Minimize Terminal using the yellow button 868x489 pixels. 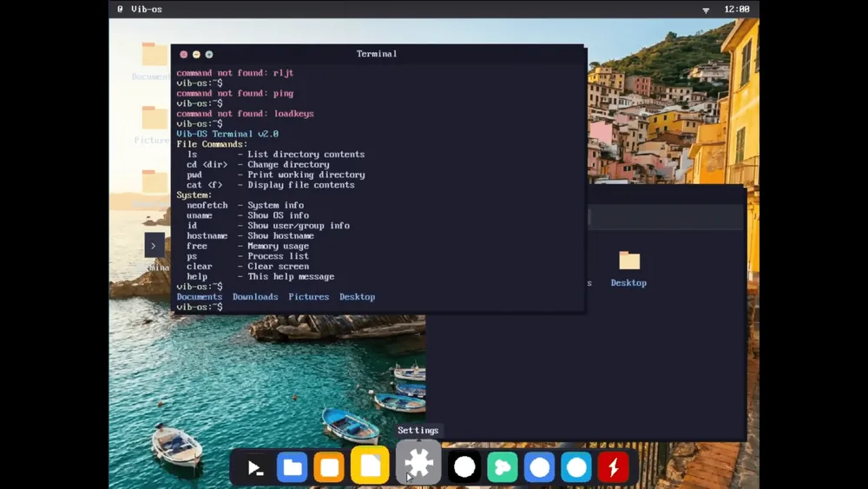pos(196,54)
